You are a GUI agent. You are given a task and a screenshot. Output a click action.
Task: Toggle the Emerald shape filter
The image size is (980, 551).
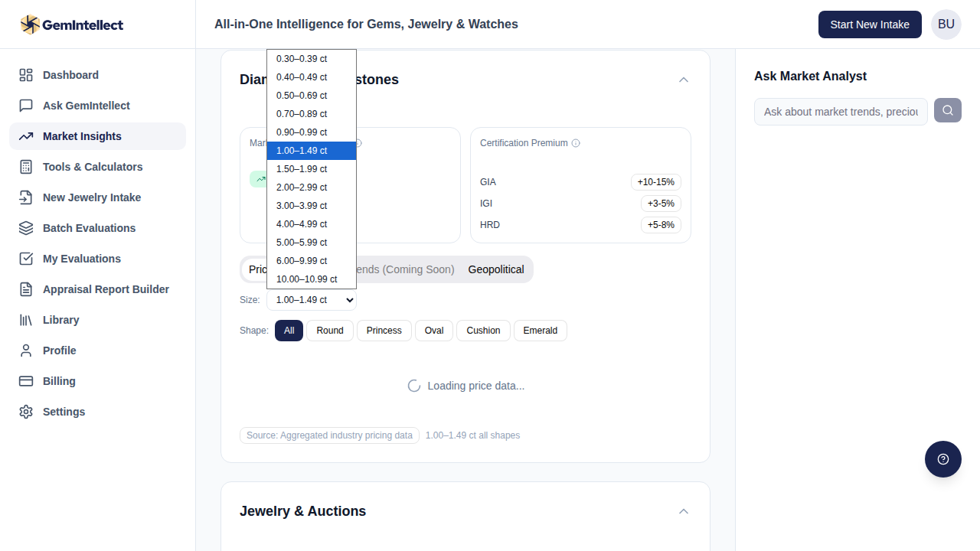pos(540,331)
